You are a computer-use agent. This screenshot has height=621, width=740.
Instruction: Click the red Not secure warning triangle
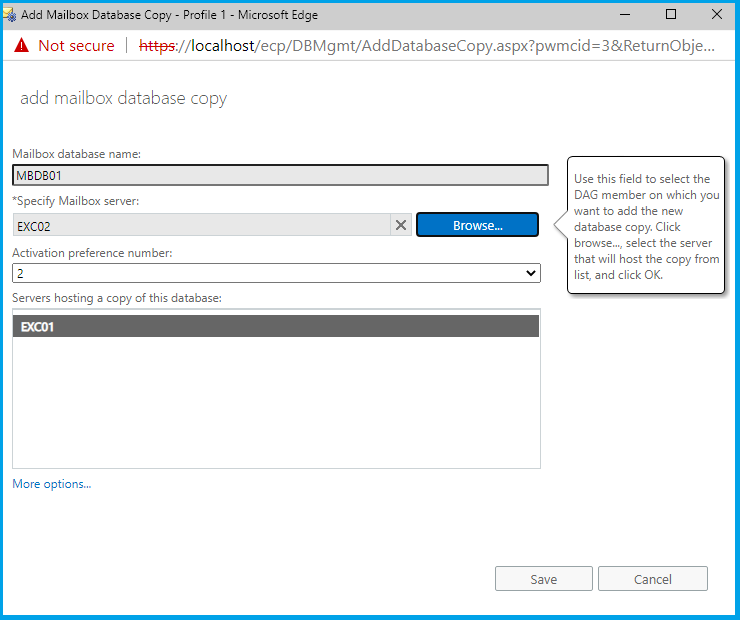[x=21, y=46]
